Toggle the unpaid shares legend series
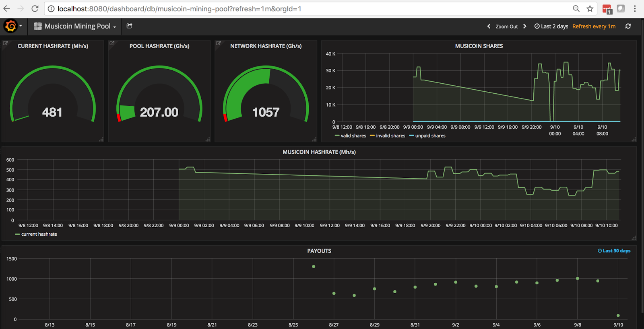Screen dimensions: 644x329 tap(427, 136)
